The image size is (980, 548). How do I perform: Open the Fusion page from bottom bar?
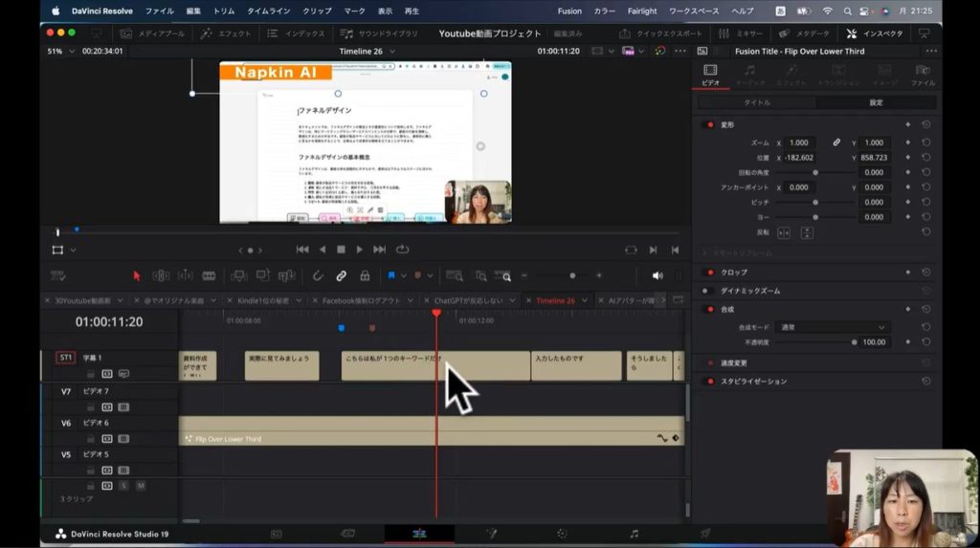click(x=491, y=534)
